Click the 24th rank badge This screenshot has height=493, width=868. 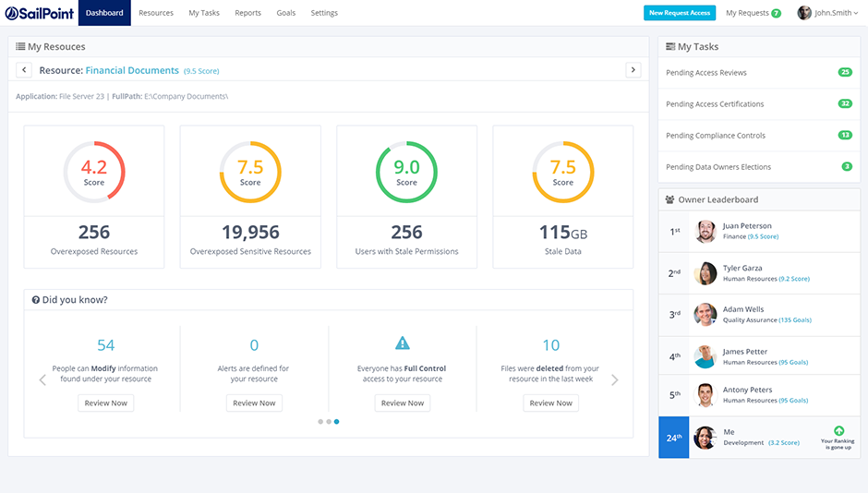pos(674,437)
